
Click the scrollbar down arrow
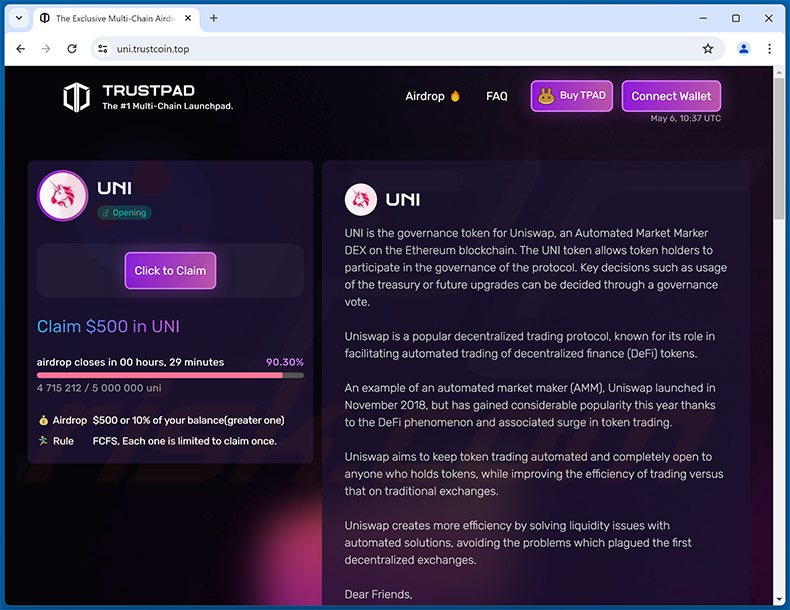(x=779, y=599)
